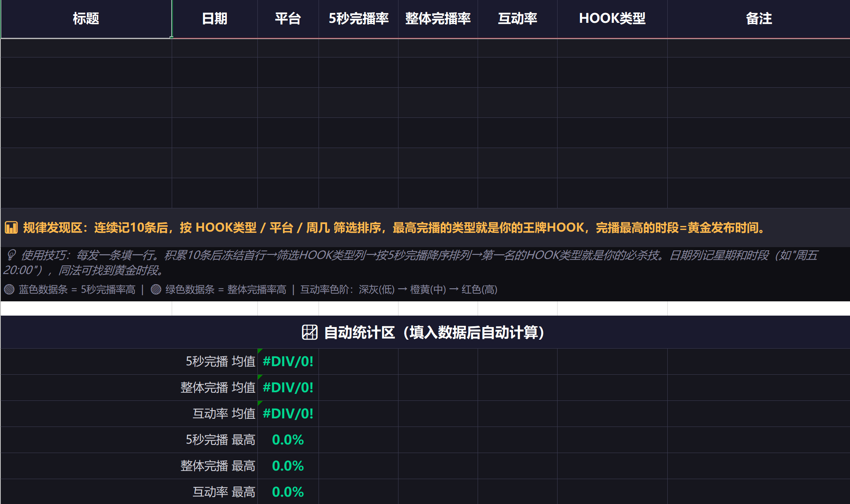Click the #DIV/0! cell for 整体完播 均值
The image size is (850, 504).
(x=288, y=388)
